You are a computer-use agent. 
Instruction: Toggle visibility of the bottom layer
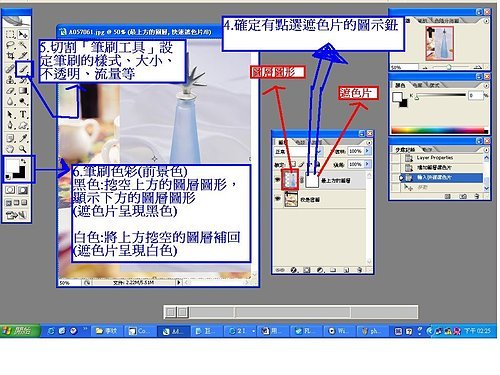tap(277, 199)
